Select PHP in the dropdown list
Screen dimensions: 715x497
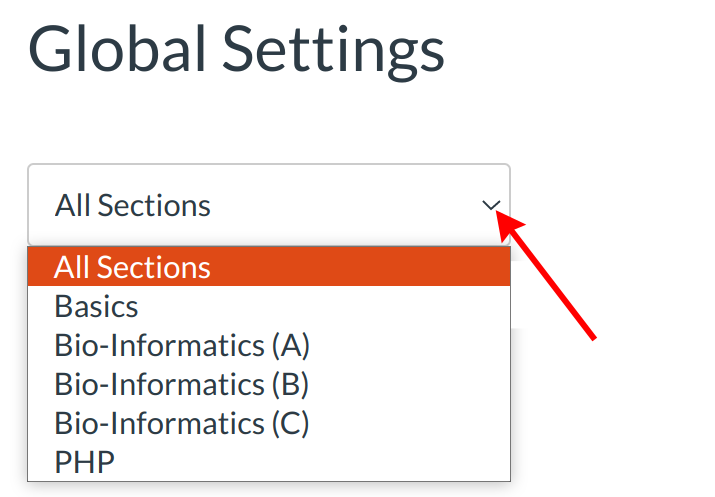85,462
